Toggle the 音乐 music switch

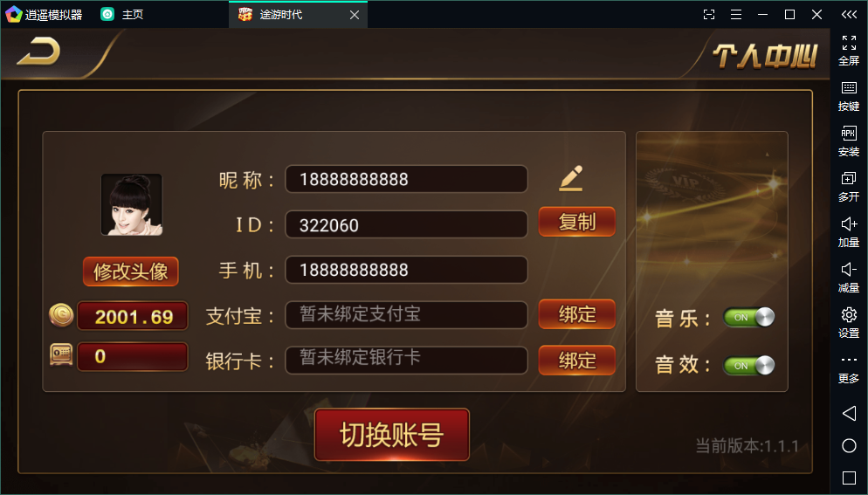pos(749,317)
